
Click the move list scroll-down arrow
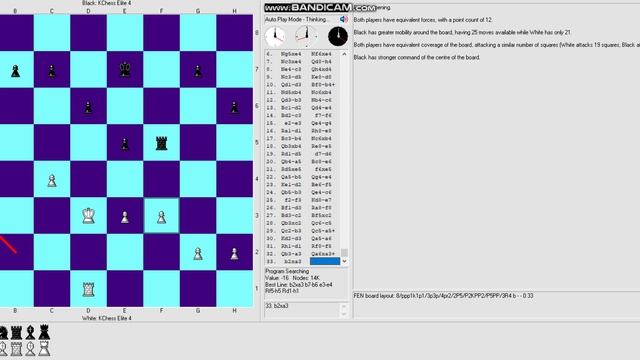344,261
